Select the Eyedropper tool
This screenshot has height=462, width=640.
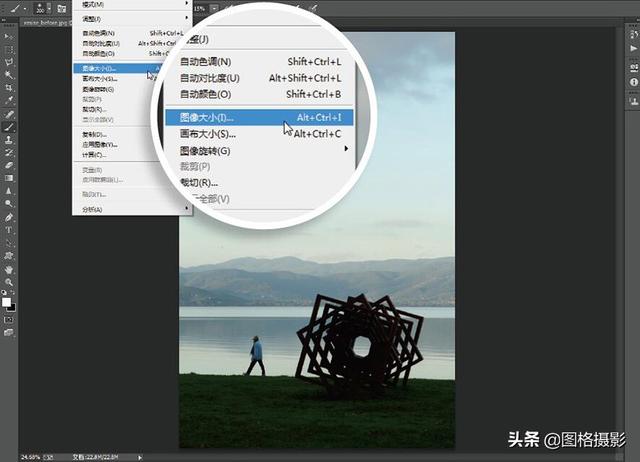click(9, 100)
